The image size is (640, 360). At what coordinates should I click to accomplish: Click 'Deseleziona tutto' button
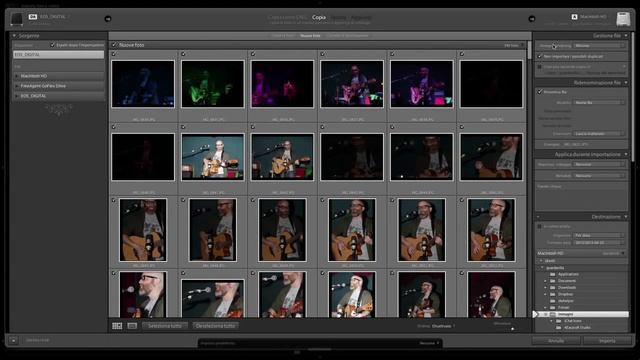[216, 326]
